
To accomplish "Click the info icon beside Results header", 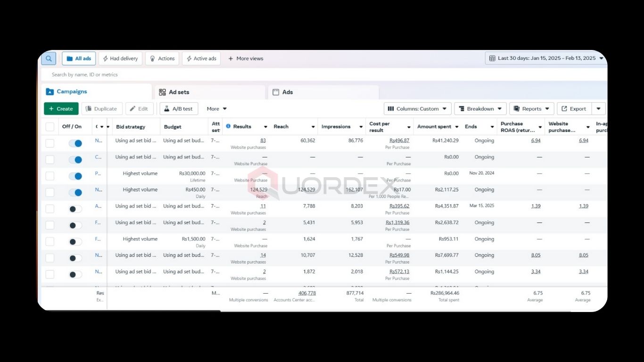I will click(x=228, y=126).
